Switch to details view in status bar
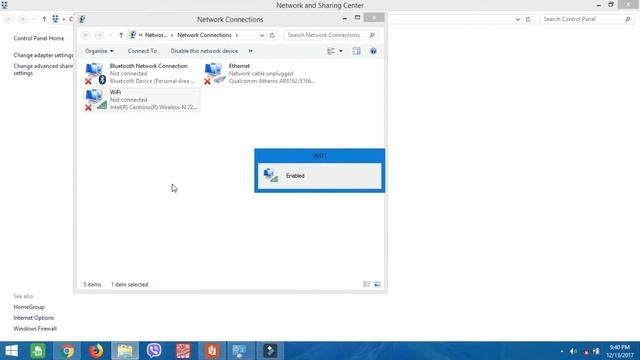 tap(367, 284)
